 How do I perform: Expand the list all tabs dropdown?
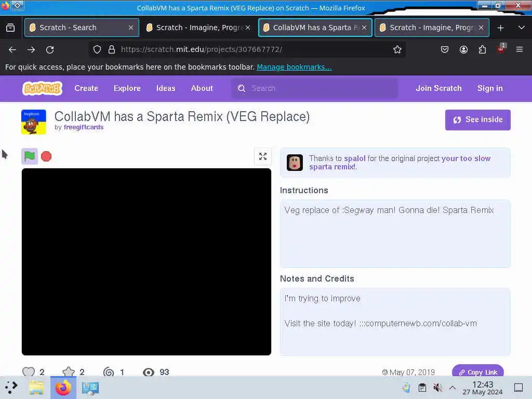522,28
